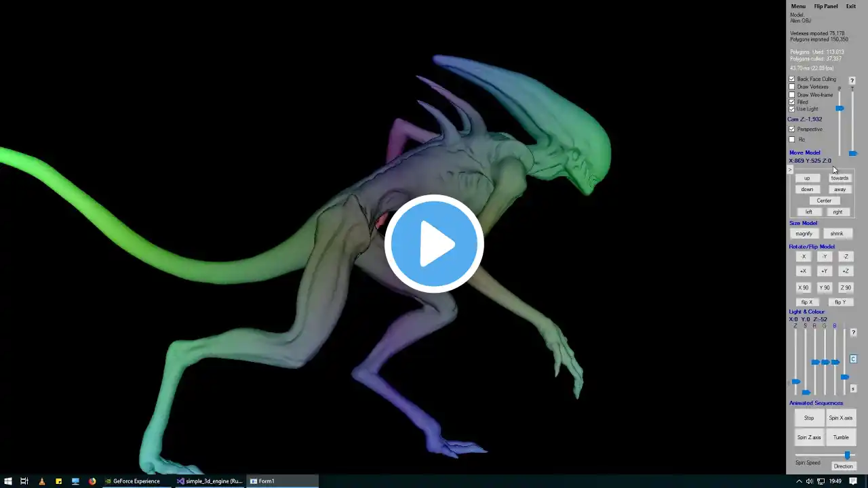868x488 pixels.
Task: Click the B colour slider handle
Action: [x=835, y=362]
